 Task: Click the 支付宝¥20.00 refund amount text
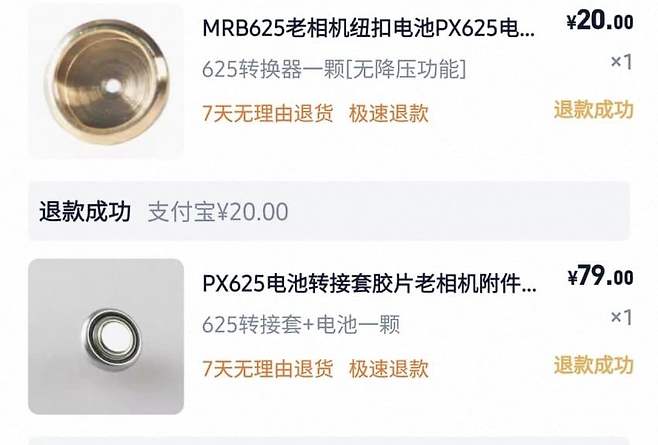[218, 212]
